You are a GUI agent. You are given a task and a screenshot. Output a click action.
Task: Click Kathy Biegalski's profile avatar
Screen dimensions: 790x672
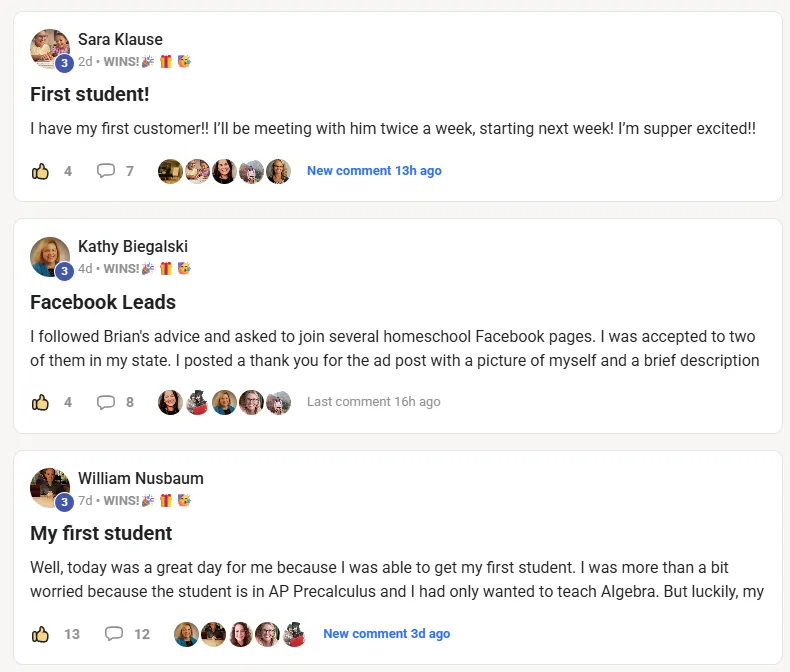[x=49, y=256]
